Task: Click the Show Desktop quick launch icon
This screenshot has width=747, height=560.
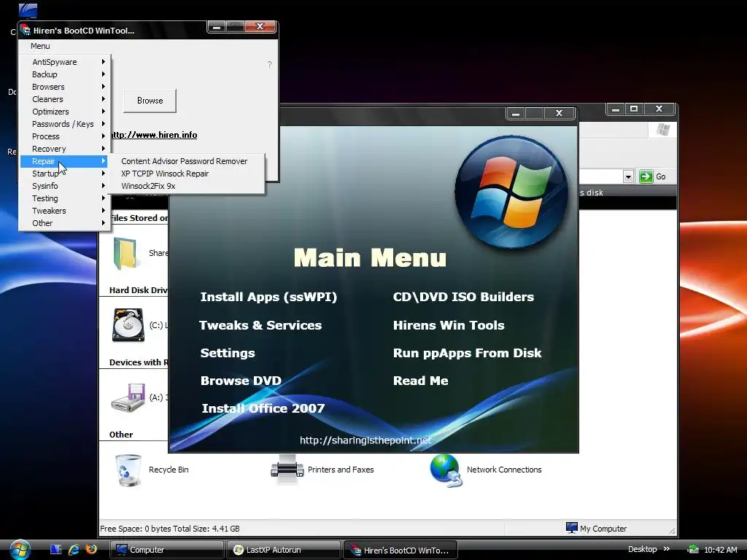Action: pos(55,550)
